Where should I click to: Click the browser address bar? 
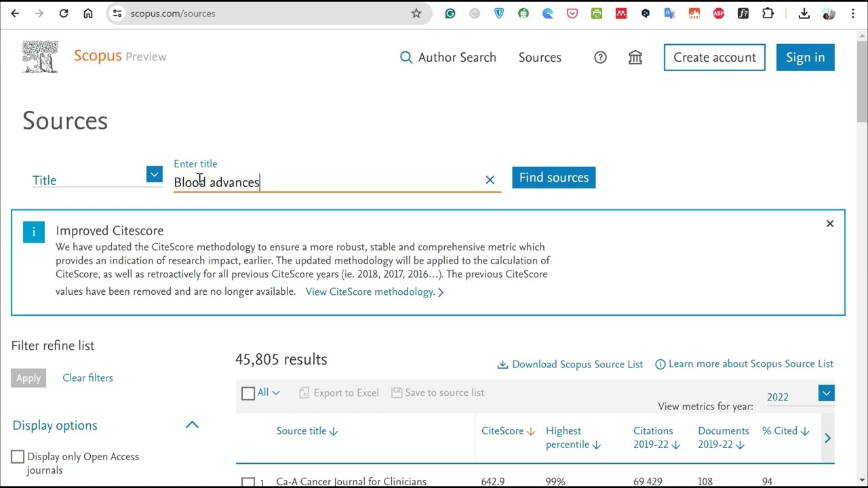click(x=269, y=14)
